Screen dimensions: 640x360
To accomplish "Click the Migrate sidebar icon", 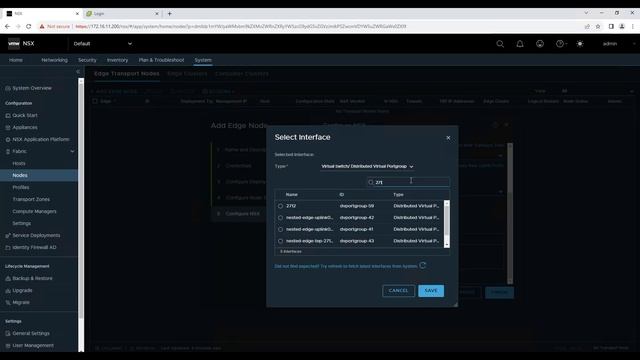I will [x=8, y=302].
